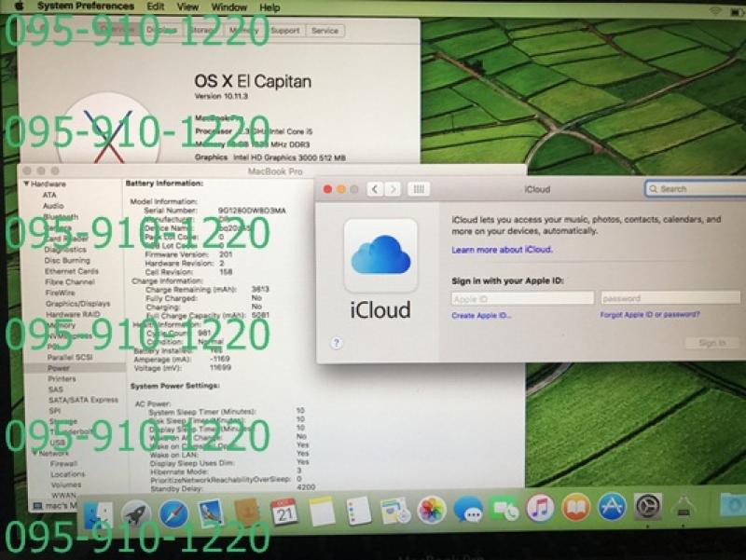Open Reminders list icon in Dock
This screenshot has width=746, height=560.
358,511
